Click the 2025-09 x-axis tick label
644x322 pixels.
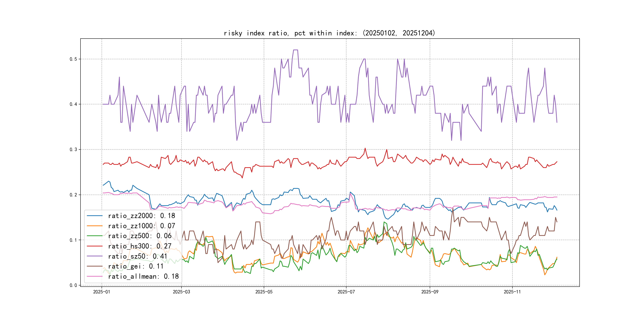pos(430,292)
